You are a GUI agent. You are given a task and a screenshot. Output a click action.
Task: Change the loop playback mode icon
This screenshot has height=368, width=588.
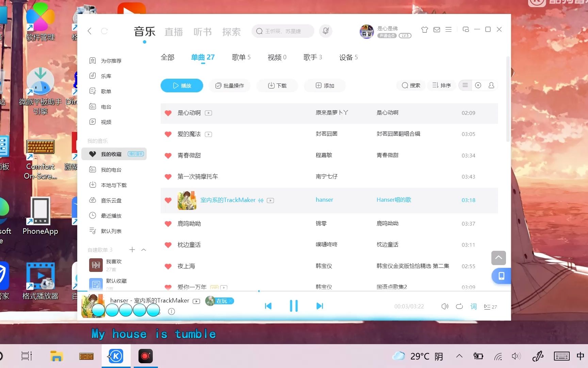click(x=459, y=306)
